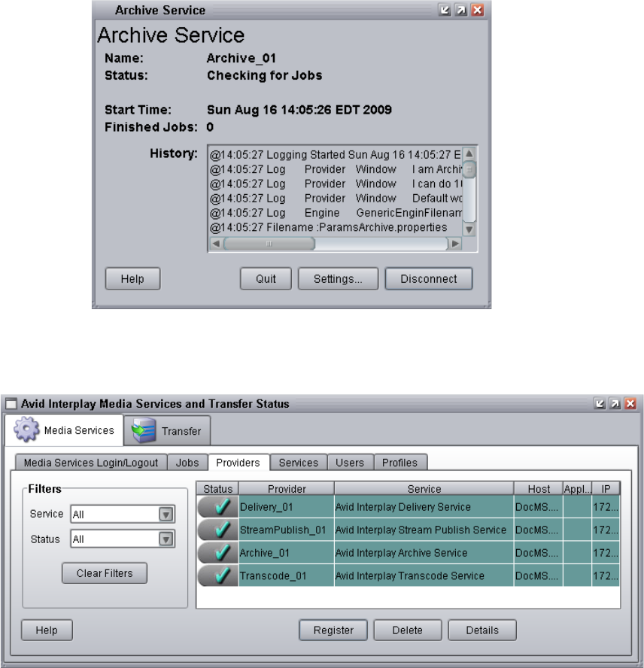
Task: Click the Clear Filters button
Action: (x=105, y=573)
